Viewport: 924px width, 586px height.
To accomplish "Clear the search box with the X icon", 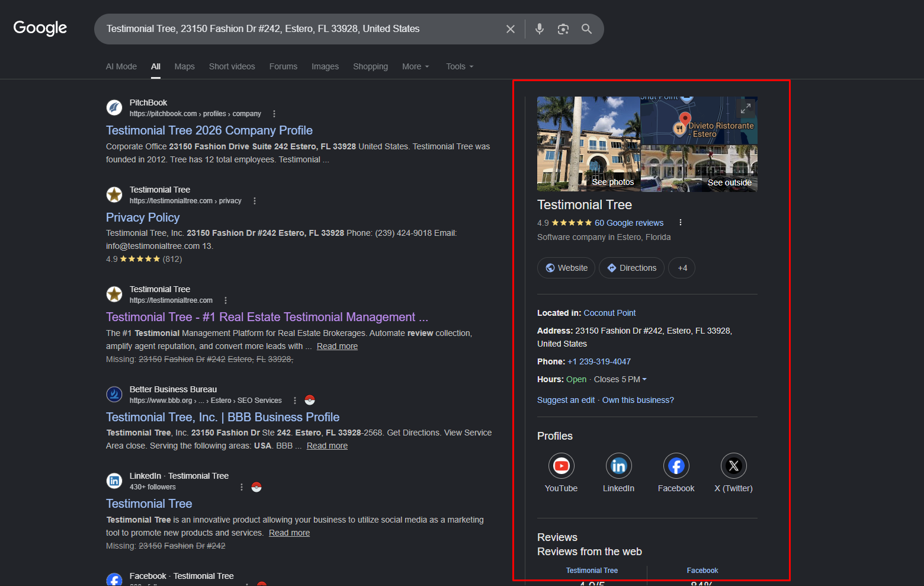I will (x=510, y=29).
